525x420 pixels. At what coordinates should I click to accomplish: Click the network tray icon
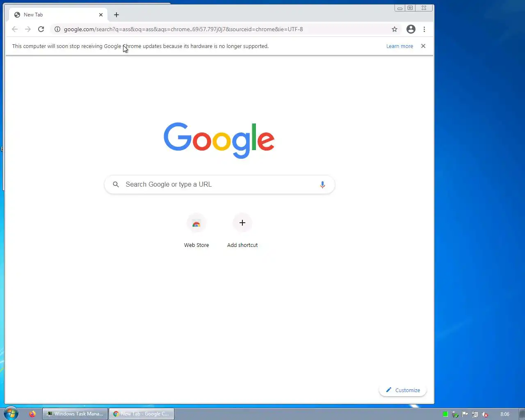point(475,414)
